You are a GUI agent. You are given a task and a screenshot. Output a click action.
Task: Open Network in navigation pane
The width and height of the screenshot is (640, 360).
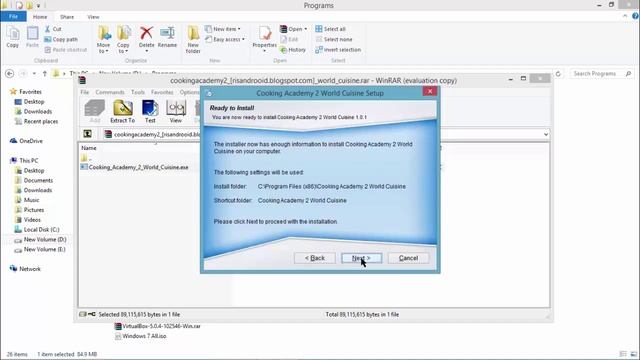click(25, 269)
